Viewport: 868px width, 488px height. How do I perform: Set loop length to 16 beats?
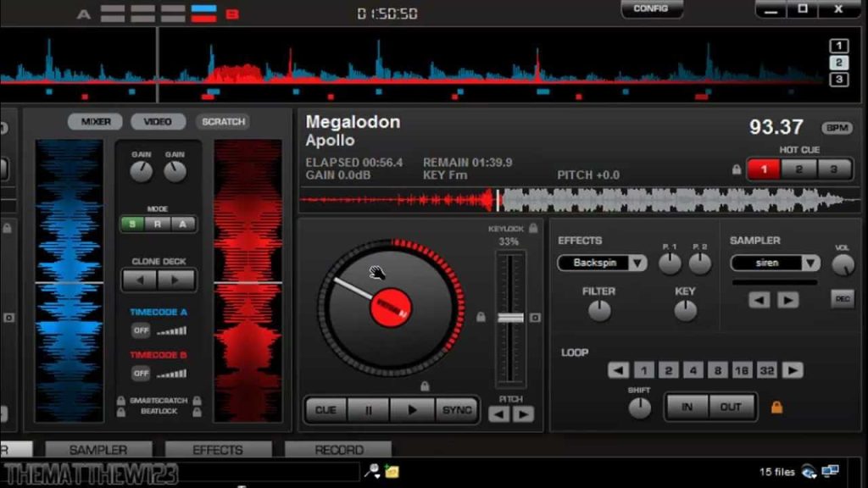pyautogui.click(x=743, y=370)
